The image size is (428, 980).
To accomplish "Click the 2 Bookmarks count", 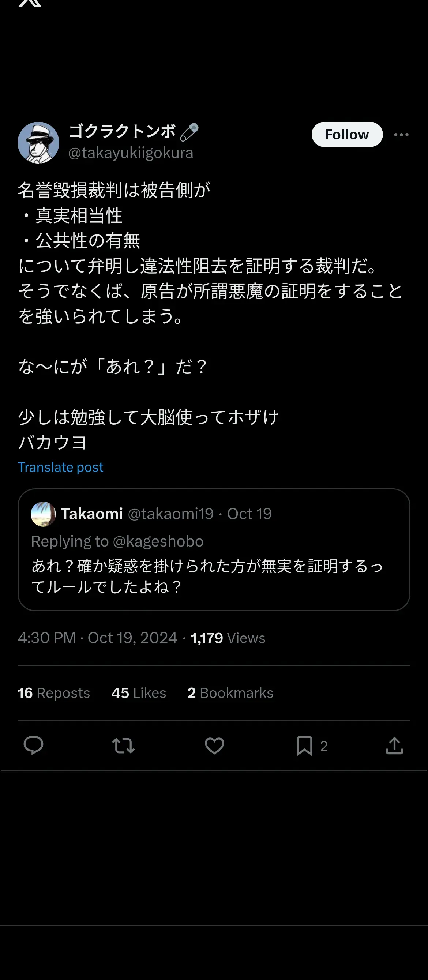I will pos(230,693).
